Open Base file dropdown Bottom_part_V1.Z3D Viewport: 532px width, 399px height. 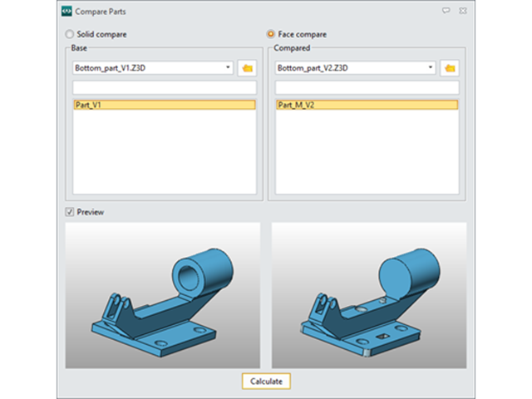(153, 68)
